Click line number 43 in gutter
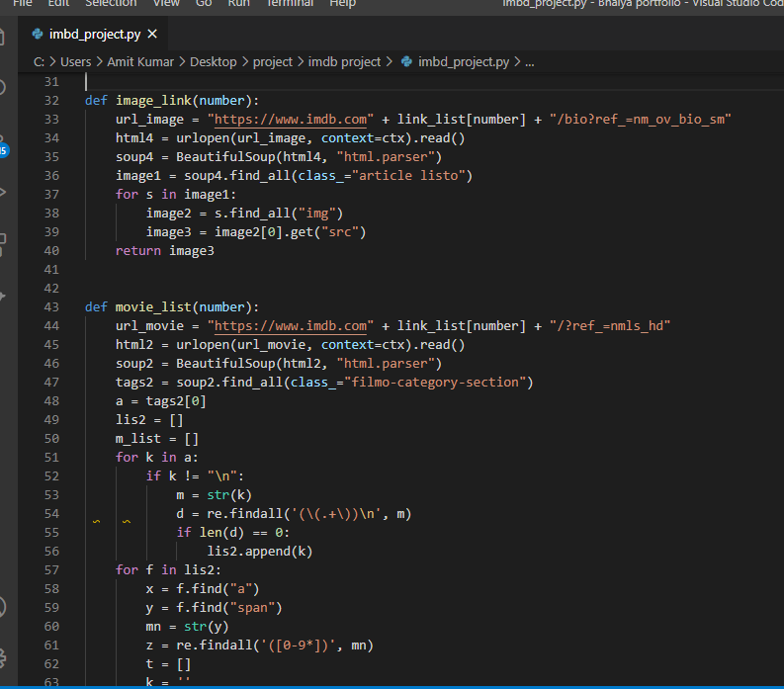 tap(52, 306)
